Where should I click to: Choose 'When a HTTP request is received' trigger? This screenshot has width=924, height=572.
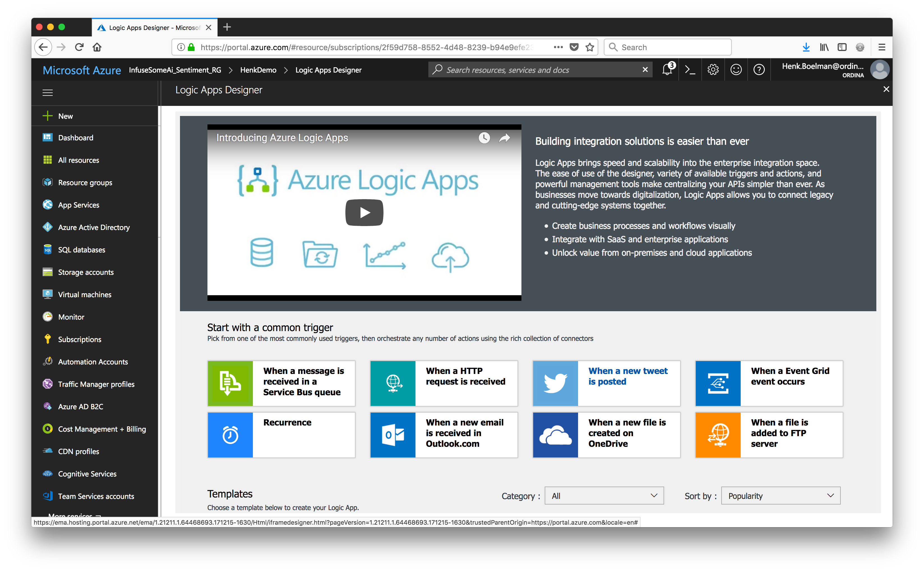pyautogui.click(x=444, y=383)
